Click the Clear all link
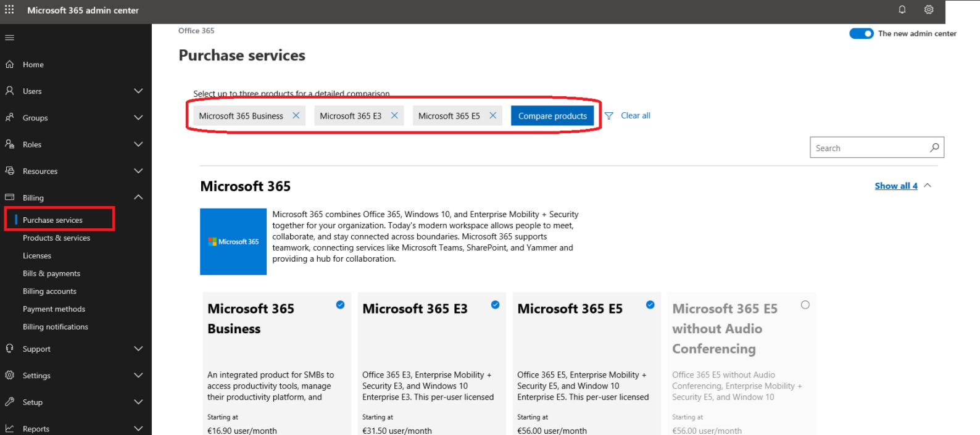This screenshot has width=980, height=435. pos(636,115)
